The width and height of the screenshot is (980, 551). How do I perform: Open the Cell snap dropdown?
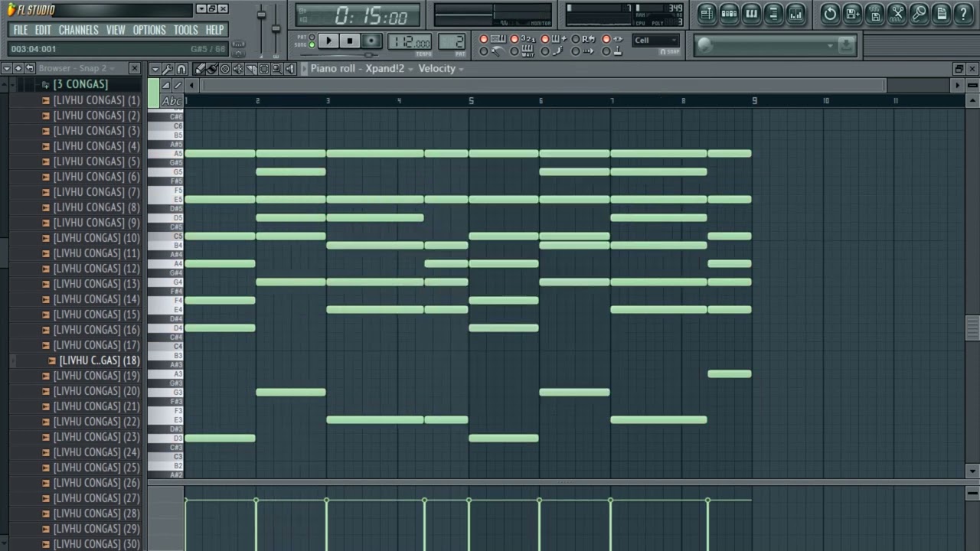(x=656, y=41)
